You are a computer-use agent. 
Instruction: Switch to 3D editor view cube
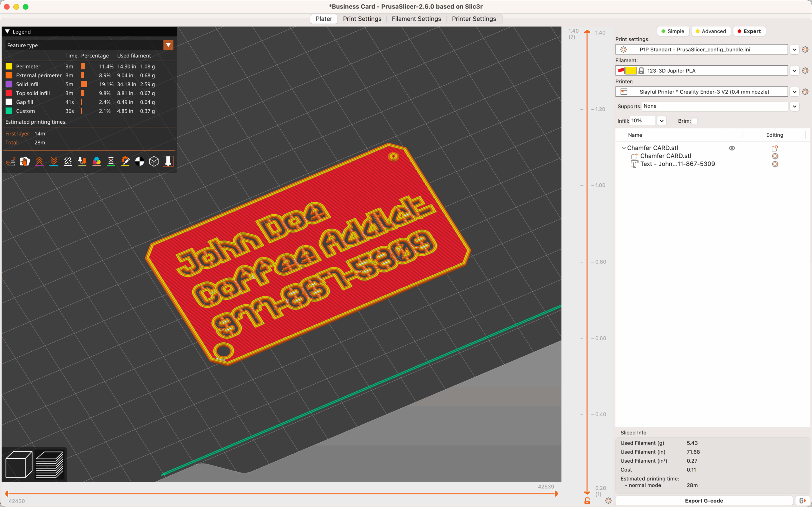pyautogui.click(x=19, y=465)
